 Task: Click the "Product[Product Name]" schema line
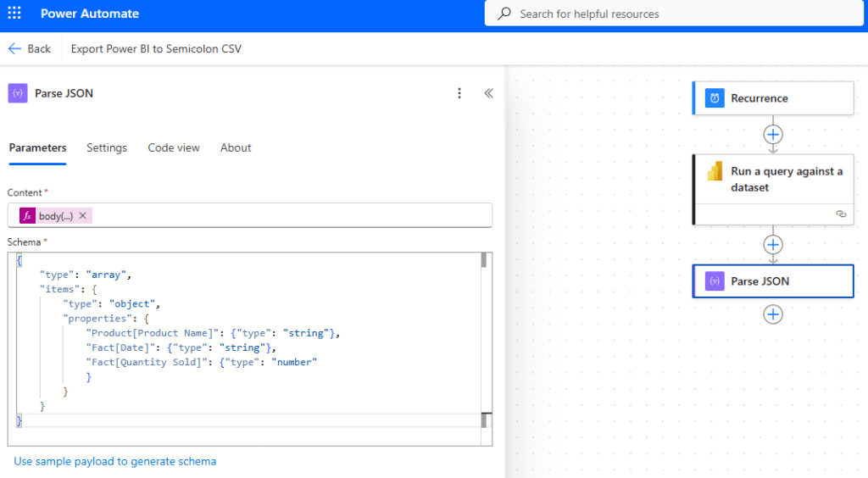pyautogui.click(x=213, y=333)
